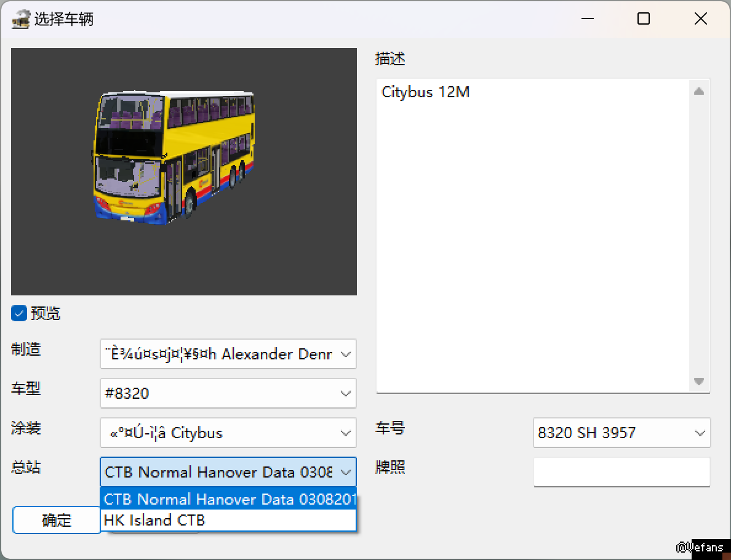This screenshot has height=560, width=731.
Task: Close the 选择车辆 dialog
Action: [700, 18]
